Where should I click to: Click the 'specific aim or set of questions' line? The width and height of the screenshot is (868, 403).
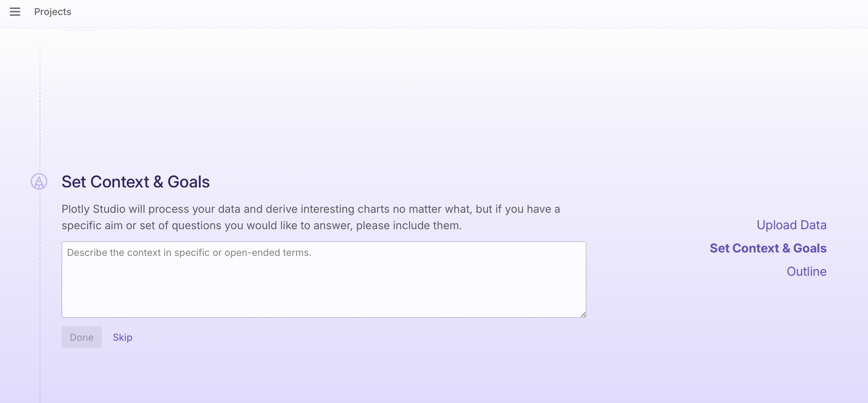(x=261, y=225)
